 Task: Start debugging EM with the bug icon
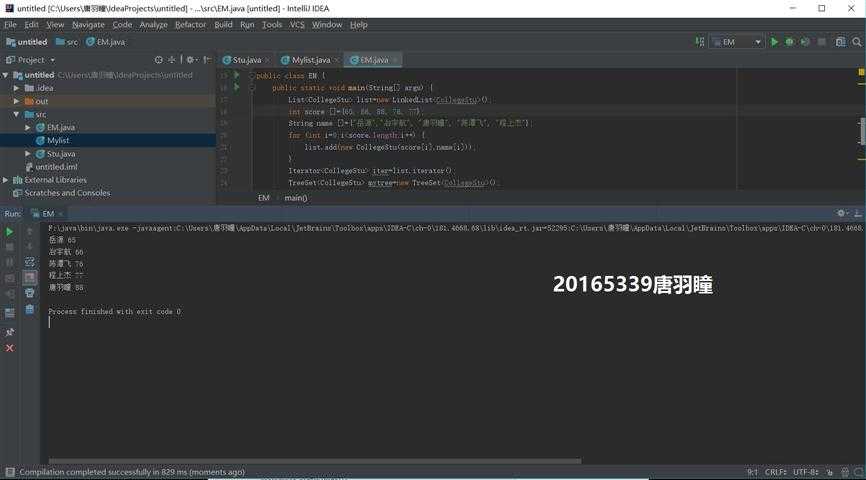point(790,42)
